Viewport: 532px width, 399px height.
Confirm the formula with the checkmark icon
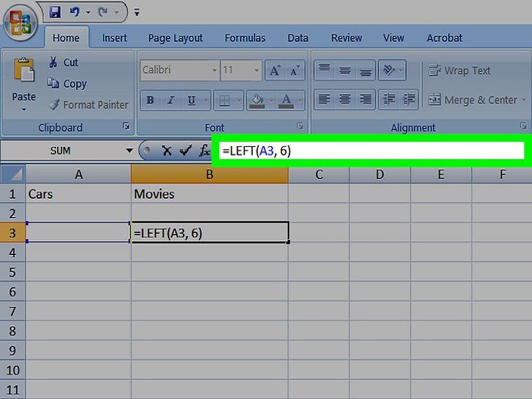pos(185,151)
